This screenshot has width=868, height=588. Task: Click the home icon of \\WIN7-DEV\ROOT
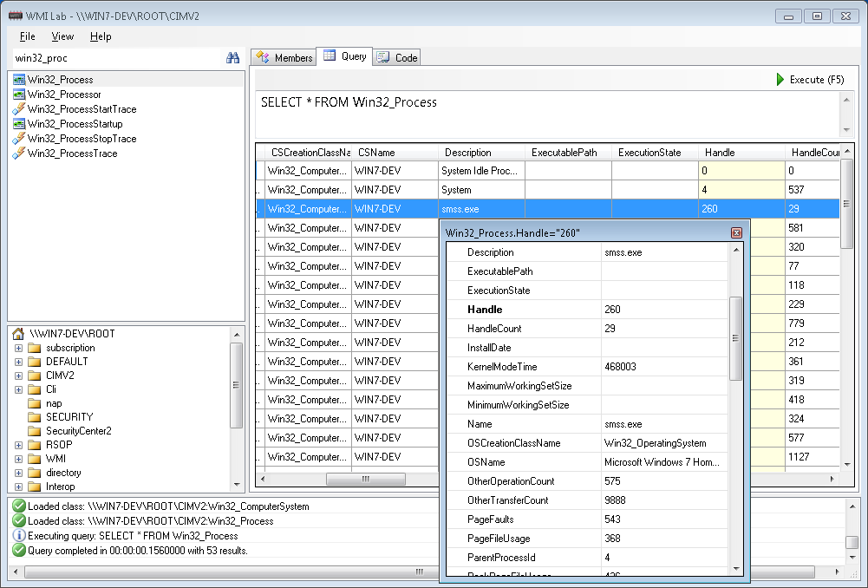tap(18, 333)
